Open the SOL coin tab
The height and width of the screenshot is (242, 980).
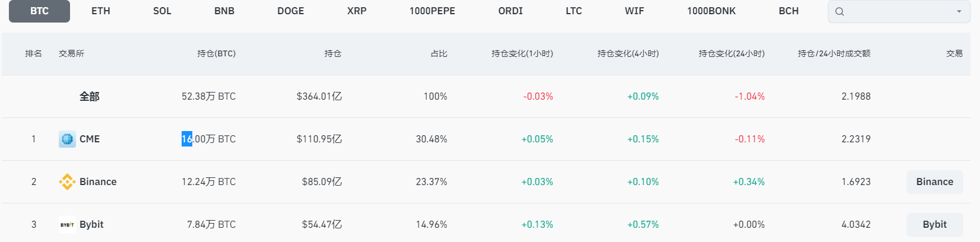pyautogui.click(x=162, y=11)
